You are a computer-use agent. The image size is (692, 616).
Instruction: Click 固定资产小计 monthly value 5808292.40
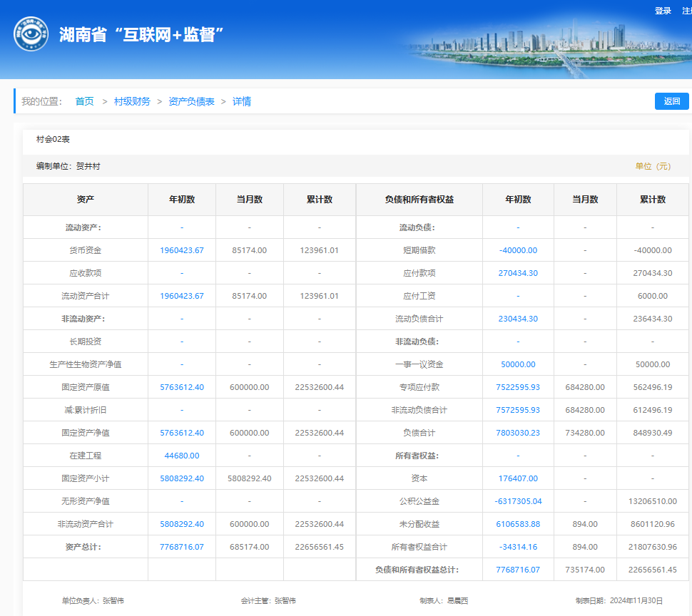pyautogui.click(x=250, y=478)
